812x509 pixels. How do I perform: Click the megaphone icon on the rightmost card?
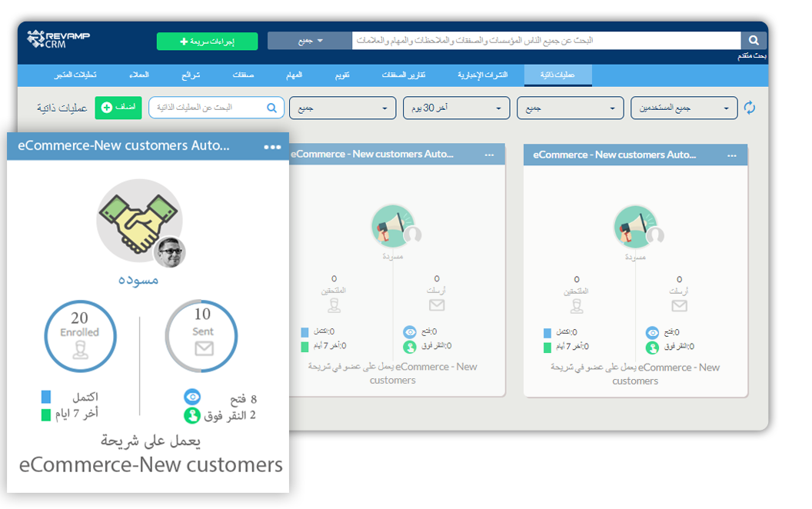[635, 227]
